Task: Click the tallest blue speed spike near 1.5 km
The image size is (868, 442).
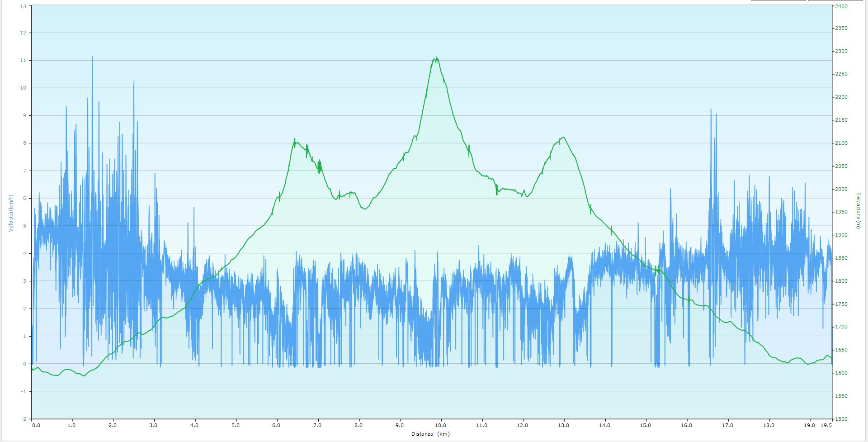Action: (92, 57)
